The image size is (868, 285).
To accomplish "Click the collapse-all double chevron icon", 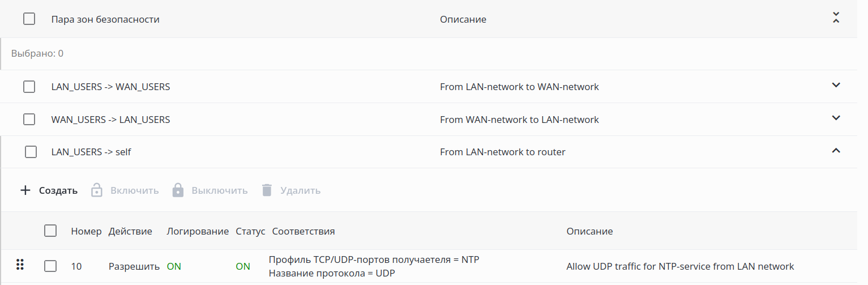I will [x=836, y=18].
